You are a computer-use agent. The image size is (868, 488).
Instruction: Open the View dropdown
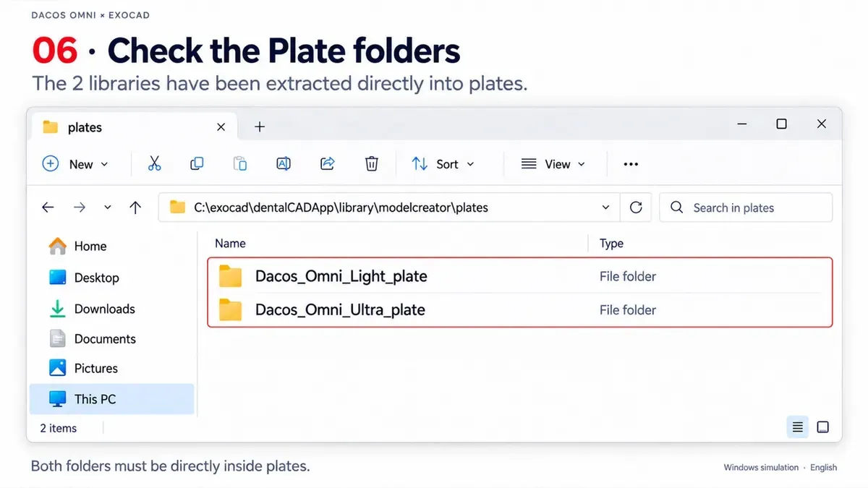553,164
